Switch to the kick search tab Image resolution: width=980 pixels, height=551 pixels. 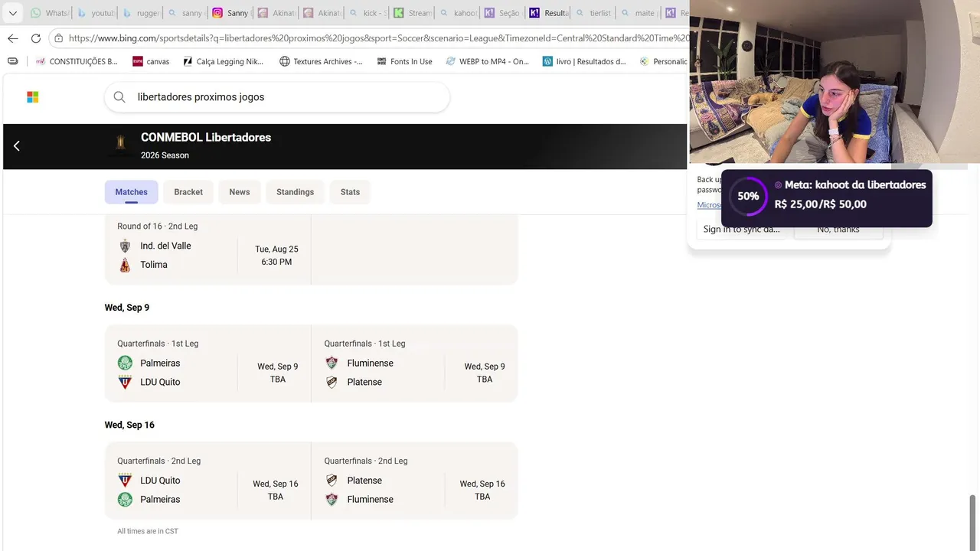click(x=367, y=13)
